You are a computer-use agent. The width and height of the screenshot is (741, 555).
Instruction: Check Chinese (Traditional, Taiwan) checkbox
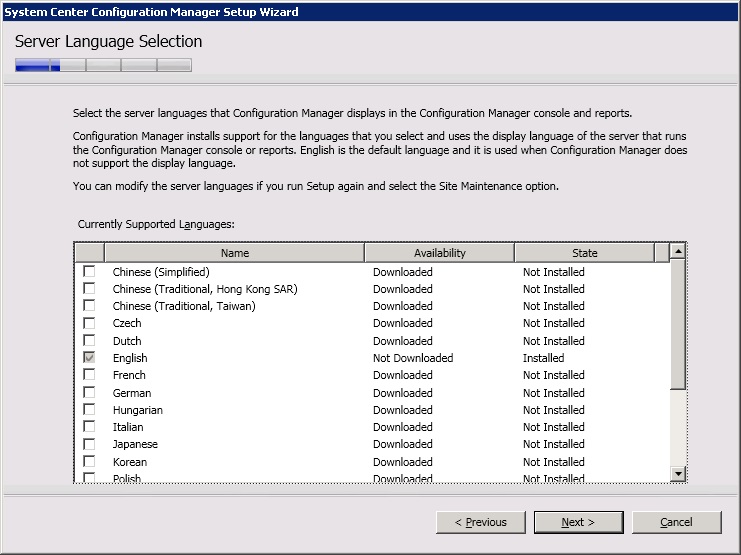(x=90, y=306)
